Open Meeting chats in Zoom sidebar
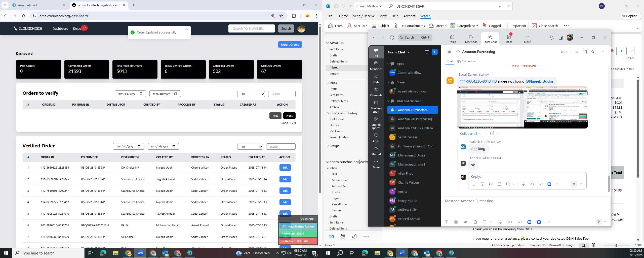This screenshot has height=258, width=644. pos(376,106)
